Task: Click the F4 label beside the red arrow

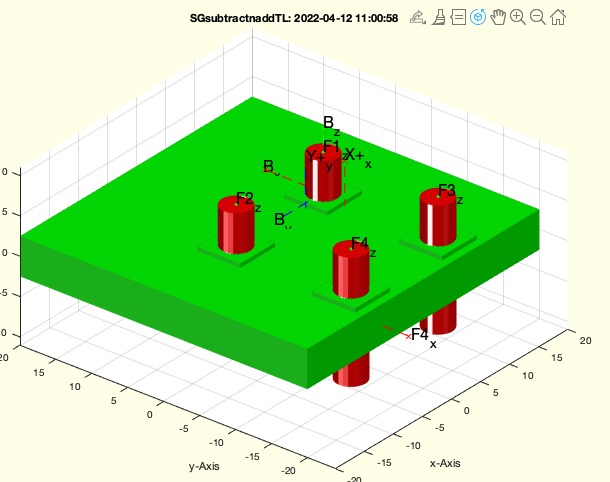Action: (420, 335)
